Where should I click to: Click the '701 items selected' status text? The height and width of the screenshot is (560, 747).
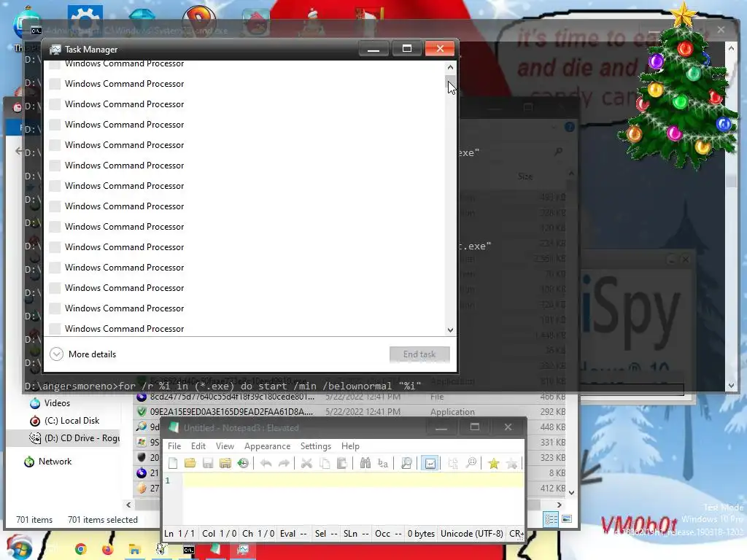pyautogui.click(x=102, y=520)
